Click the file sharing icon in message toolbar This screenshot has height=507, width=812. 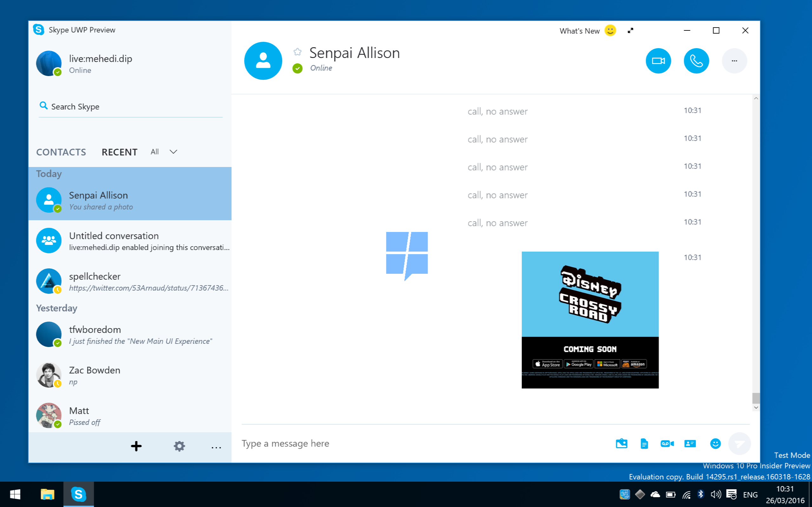(644, 443)
